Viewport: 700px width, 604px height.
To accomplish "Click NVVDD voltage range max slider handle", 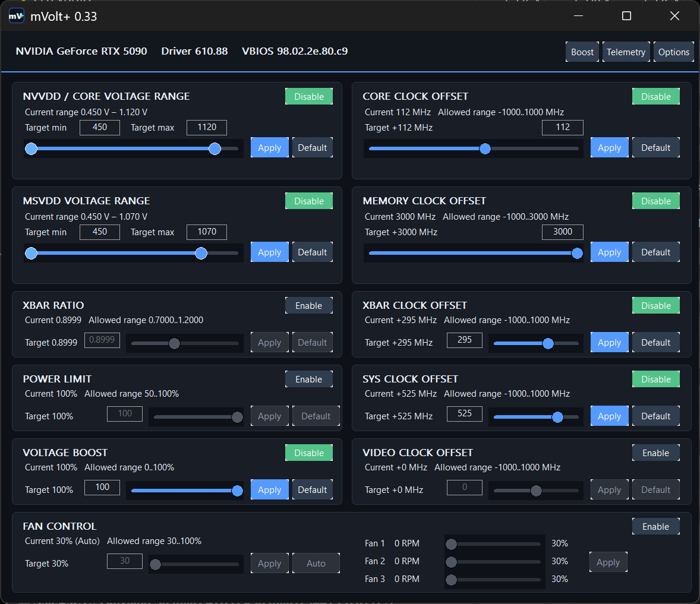I will point(215,148).
